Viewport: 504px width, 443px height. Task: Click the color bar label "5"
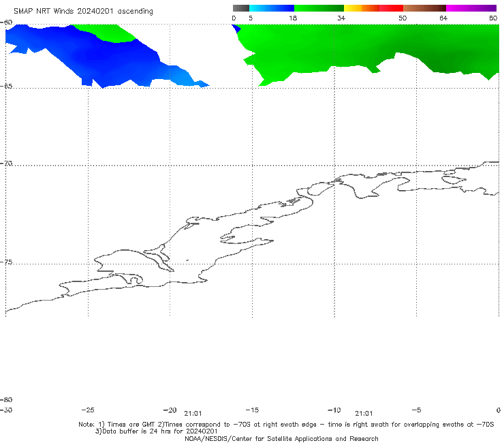[251, 18]
